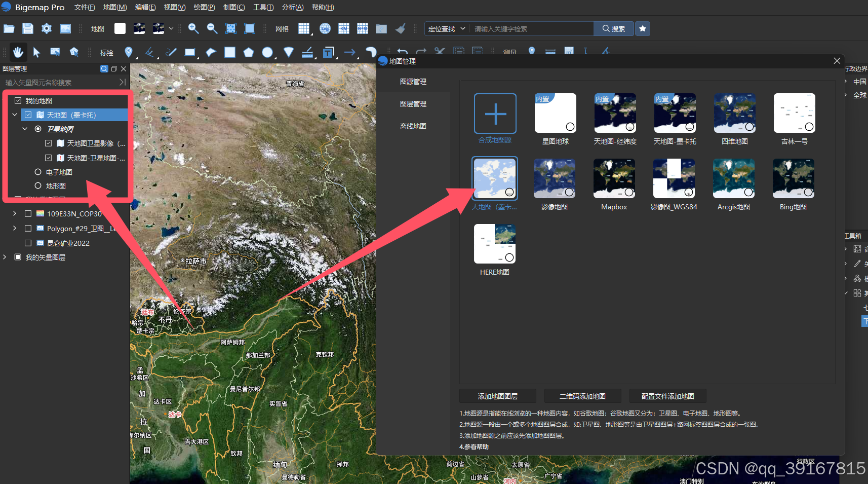
Task: Expand the 我的矢量图层 tree node
Action: (5, 257)
